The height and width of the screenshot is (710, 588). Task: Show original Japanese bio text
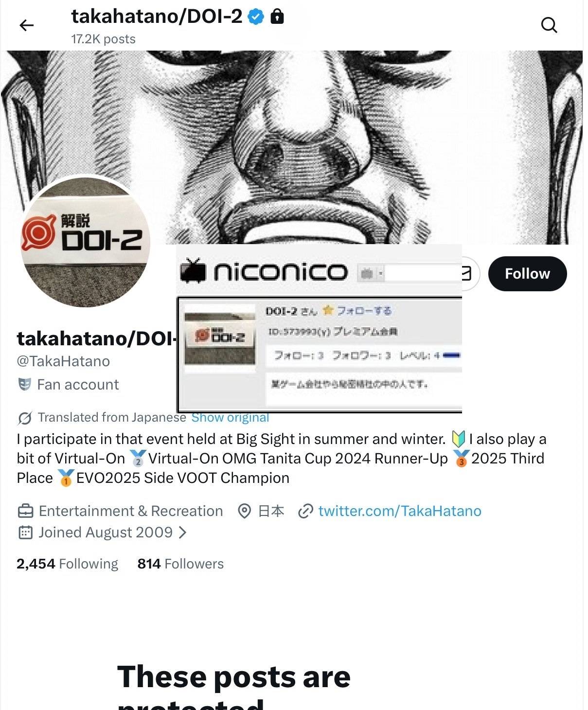[x=230, y=418]
